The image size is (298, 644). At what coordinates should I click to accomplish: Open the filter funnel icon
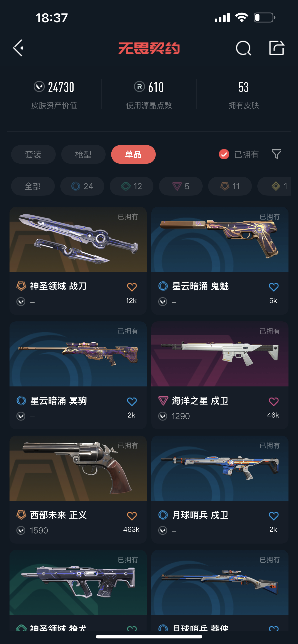(276, 154)
